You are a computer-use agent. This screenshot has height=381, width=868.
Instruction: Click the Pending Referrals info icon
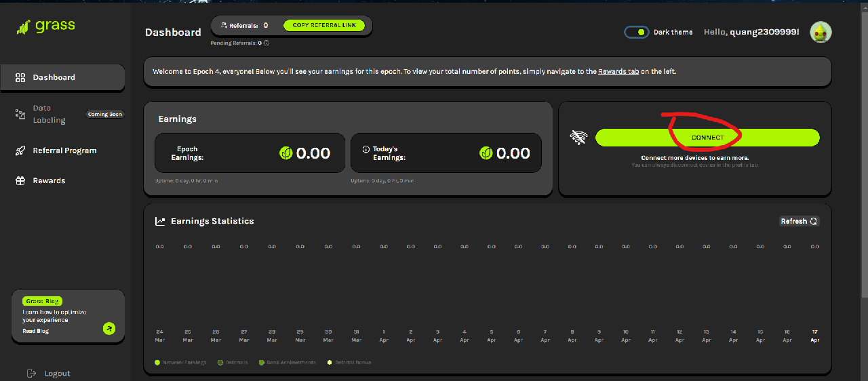[x=267, y=43]
